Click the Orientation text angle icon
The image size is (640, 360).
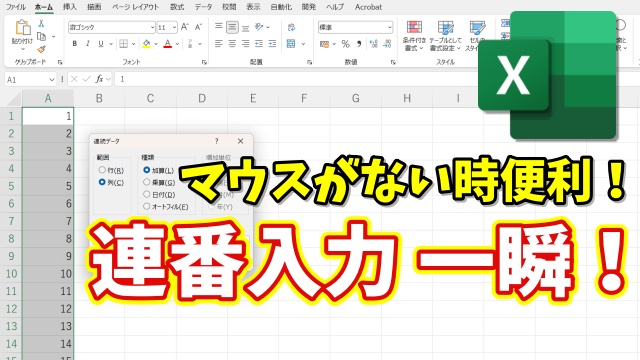[x=259, y=27]
